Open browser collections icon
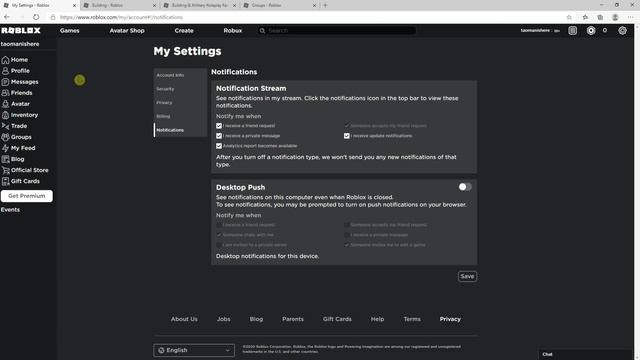The width and height of the screenshot is (640, 360). point(600,17)
